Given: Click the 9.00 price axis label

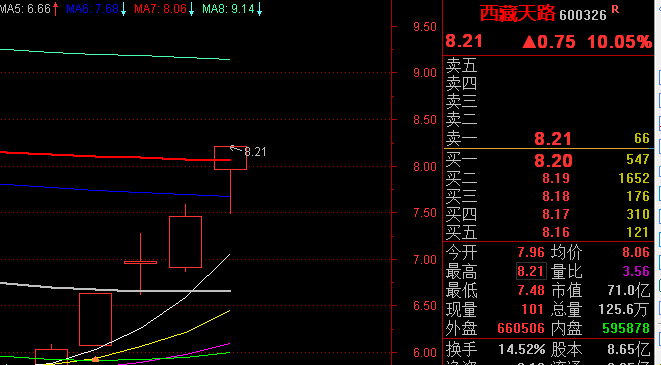Looking at the screenshot, I should (425, 73).
